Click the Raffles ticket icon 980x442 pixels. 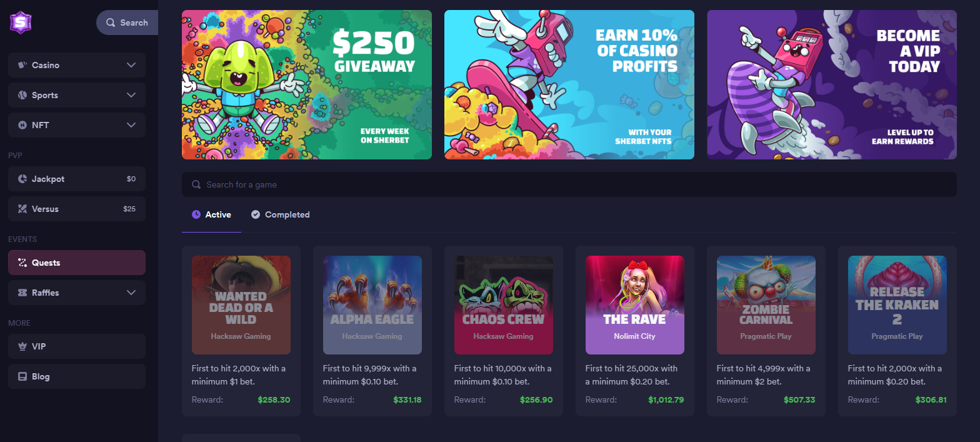[x=22, y=293]
